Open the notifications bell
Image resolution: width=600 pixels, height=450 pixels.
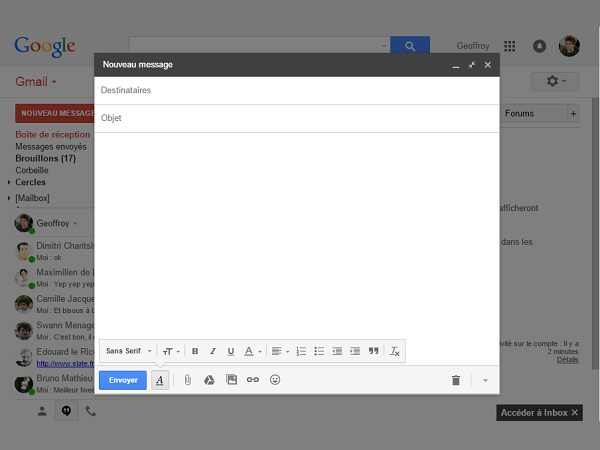(540, 46)
